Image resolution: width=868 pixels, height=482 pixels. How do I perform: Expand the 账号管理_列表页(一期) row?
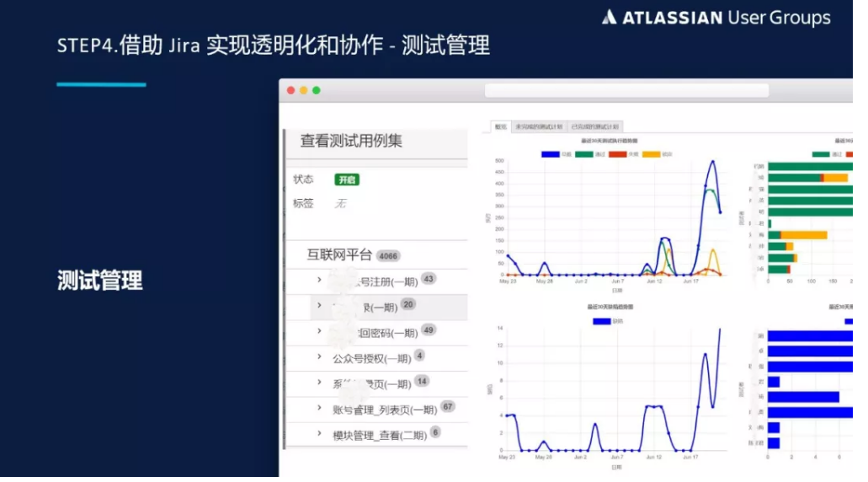(x=319, y=408)
